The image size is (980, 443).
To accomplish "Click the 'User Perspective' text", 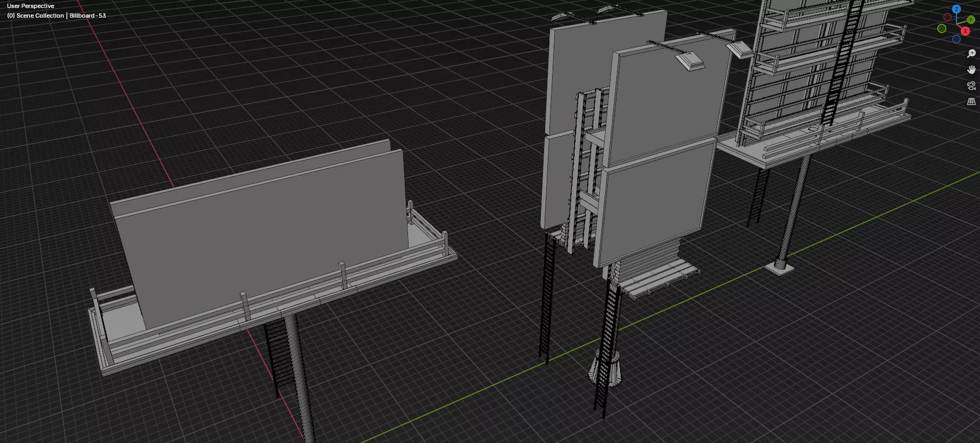I will pyautogui.click(x=31, y=6).
